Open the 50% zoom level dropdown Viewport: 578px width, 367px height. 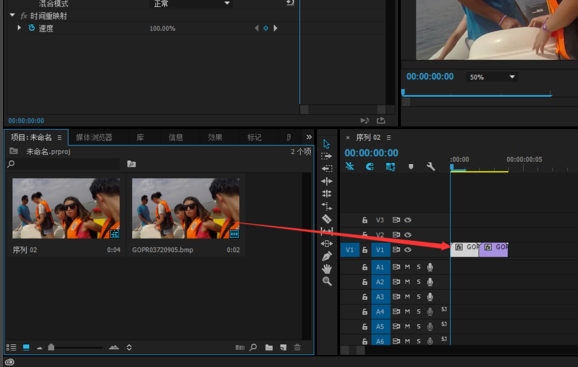click(x=492, y=77)
